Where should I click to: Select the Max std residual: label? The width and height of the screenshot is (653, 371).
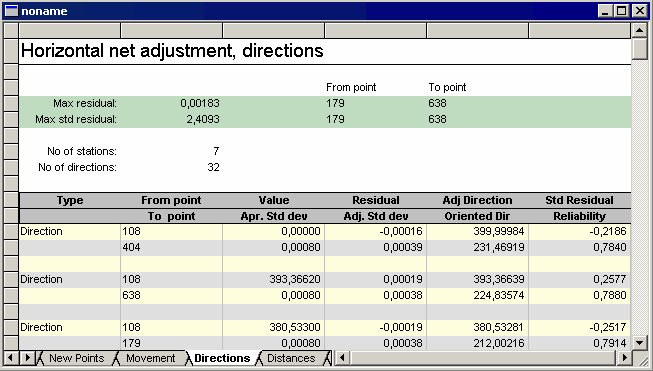pos(76,120)
